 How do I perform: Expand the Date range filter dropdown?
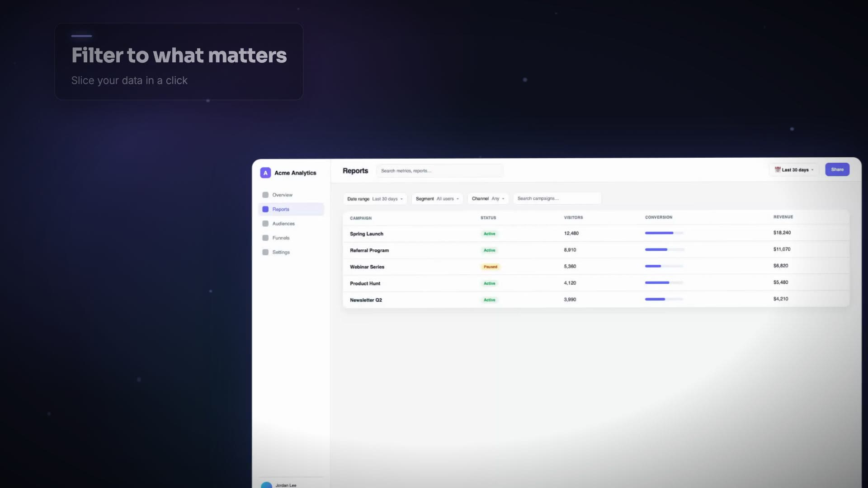(375, 199)
